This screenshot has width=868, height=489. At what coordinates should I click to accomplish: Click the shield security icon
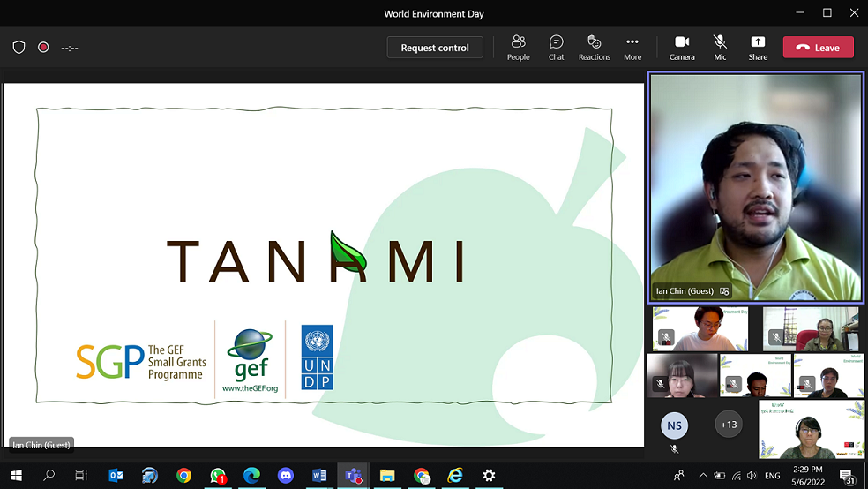tap(19, 48)
